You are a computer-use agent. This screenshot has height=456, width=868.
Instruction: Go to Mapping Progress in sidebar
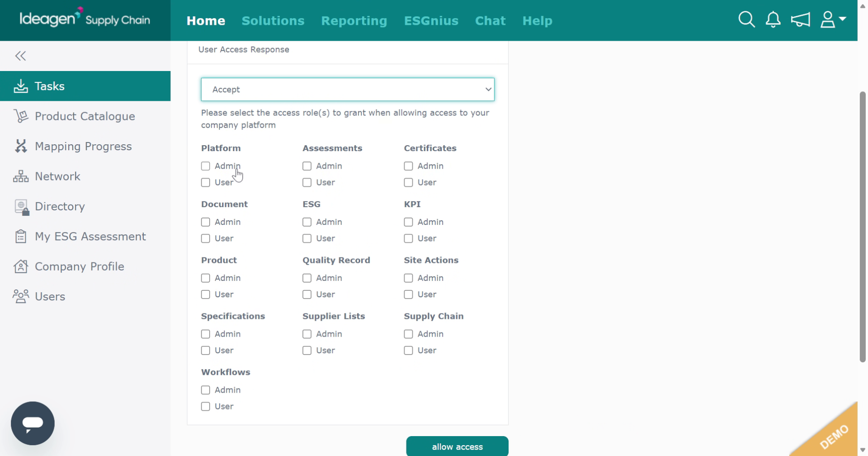[85, 146]
